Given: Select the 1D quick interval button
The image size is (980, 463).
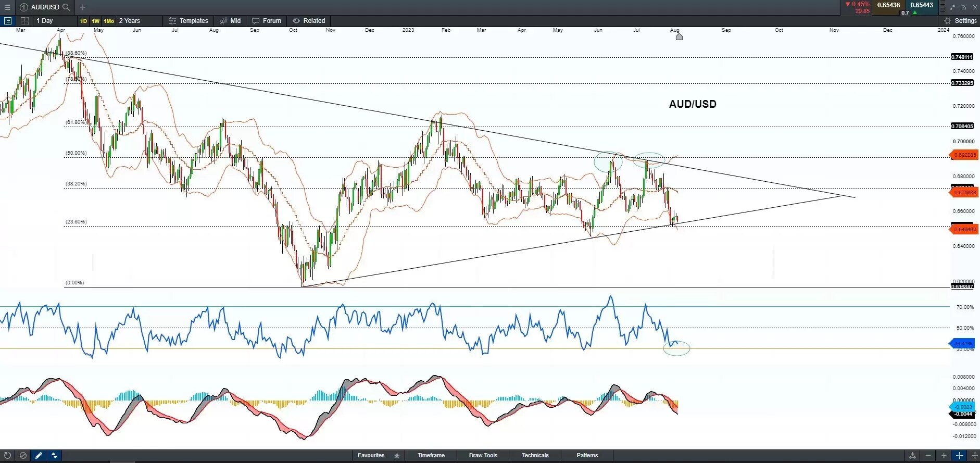Looking at the screenshot, I should pyautogui.click(x=83, y=21).
